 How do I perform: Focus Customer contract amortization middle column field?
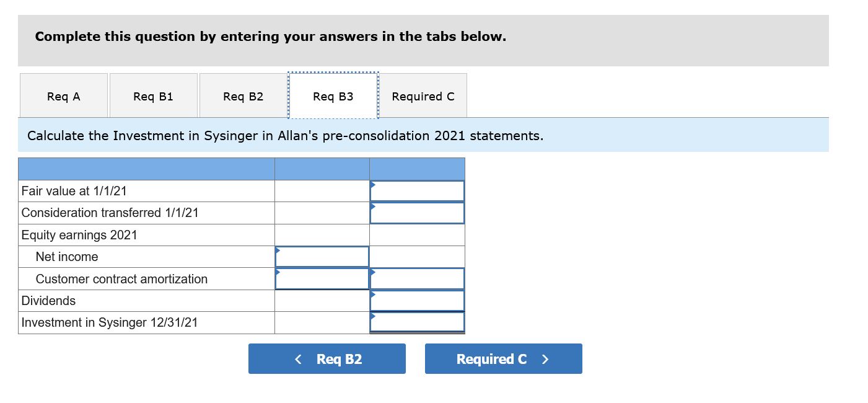(322, 279)
